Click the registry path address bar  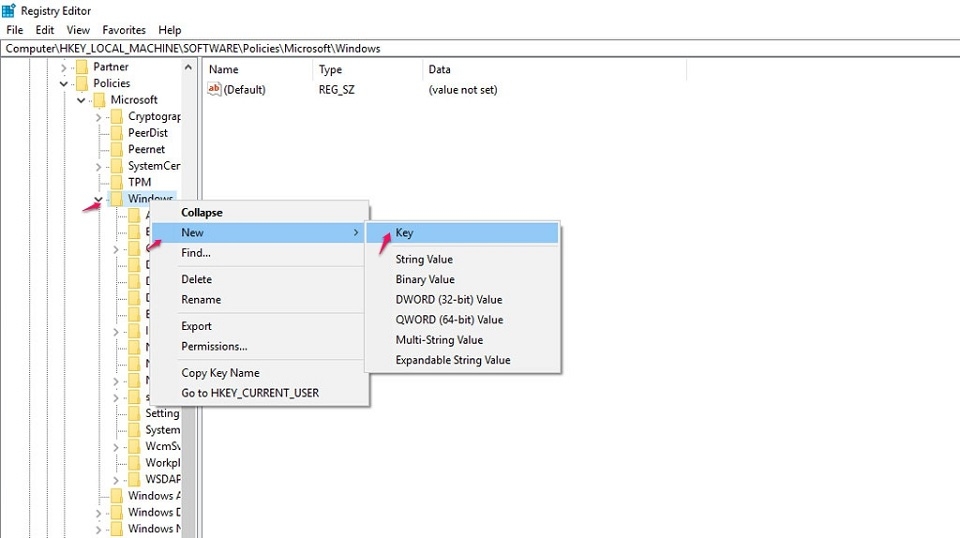click(x=480, y=48)
